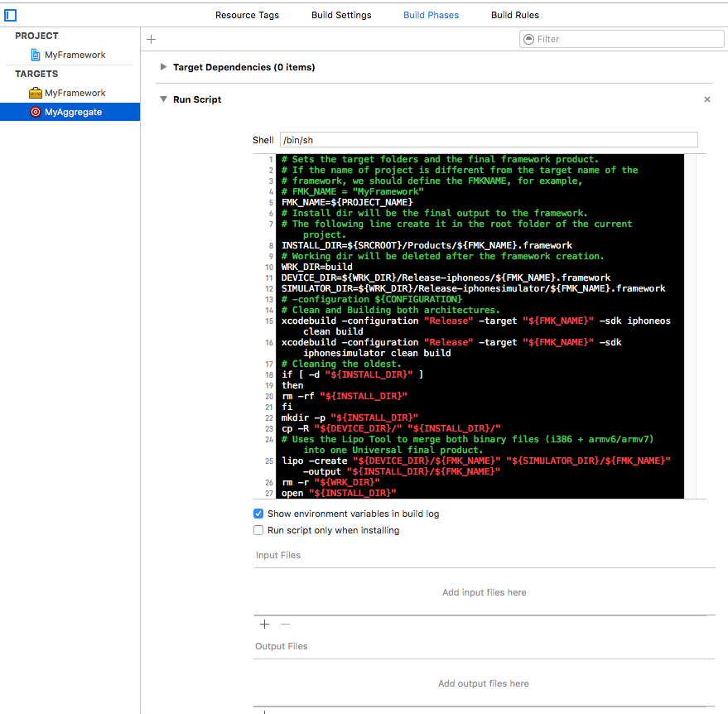Collapse the Run Script section

tap(163, 99)
